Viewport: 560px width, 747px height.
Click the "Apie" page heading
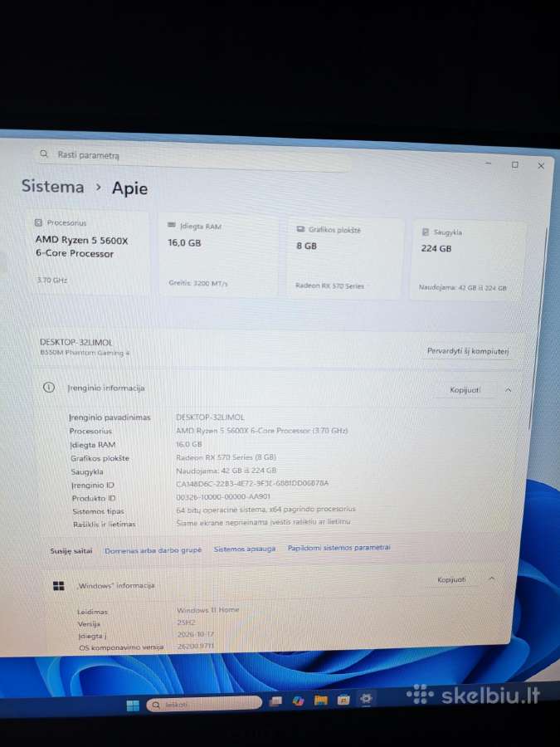129,188
